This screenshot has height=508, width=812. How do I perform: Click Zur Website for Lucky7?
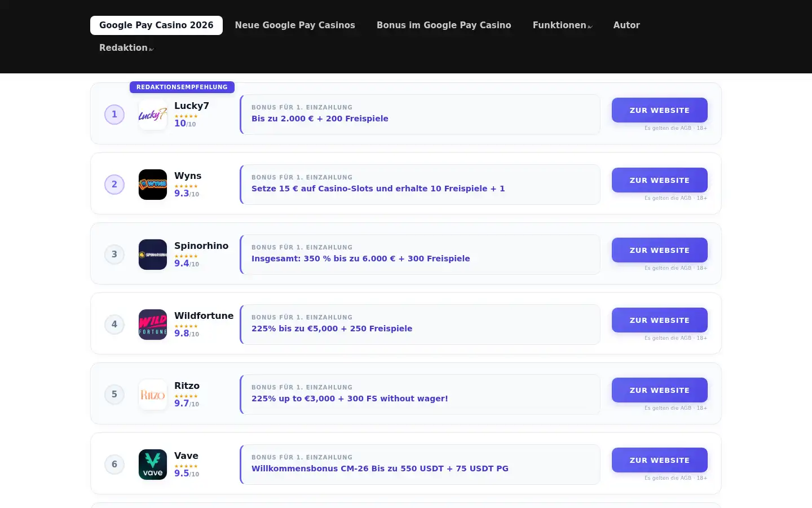point(660,110)
